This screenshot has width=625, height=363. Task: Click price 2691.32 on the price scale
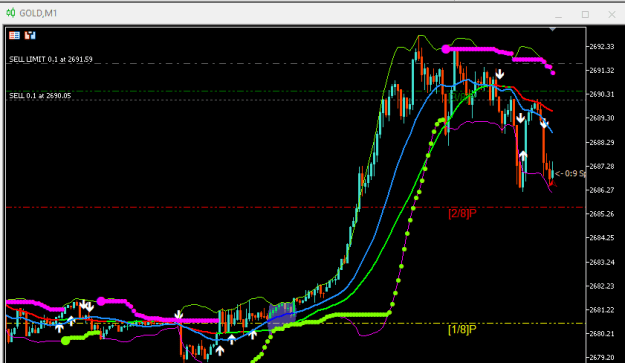(x=601, y=71)
